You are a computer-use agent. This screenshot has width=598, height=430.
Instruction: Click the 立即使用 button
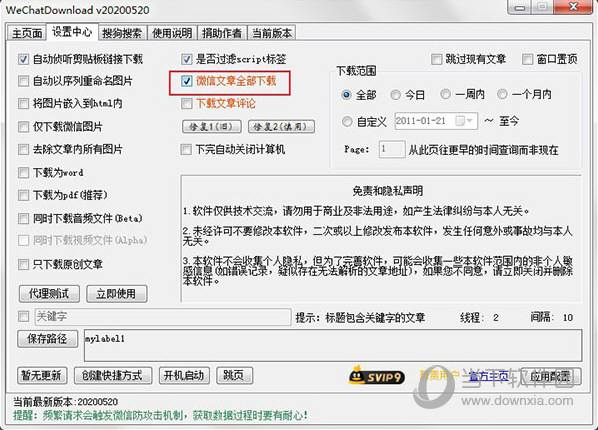[x=117, y=293]
